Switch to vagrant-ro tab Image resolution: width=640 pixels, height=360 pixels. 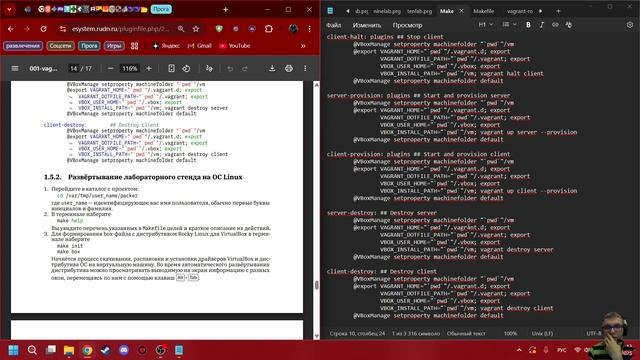coord(520,11)
